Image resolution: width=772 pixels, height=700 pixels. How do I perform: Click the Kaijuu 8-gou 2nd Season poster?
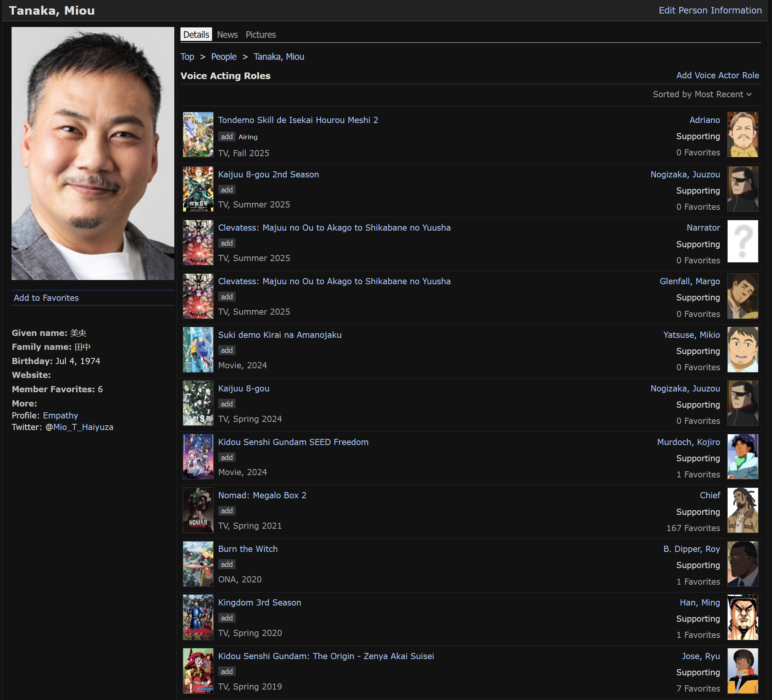pos(198,189)
